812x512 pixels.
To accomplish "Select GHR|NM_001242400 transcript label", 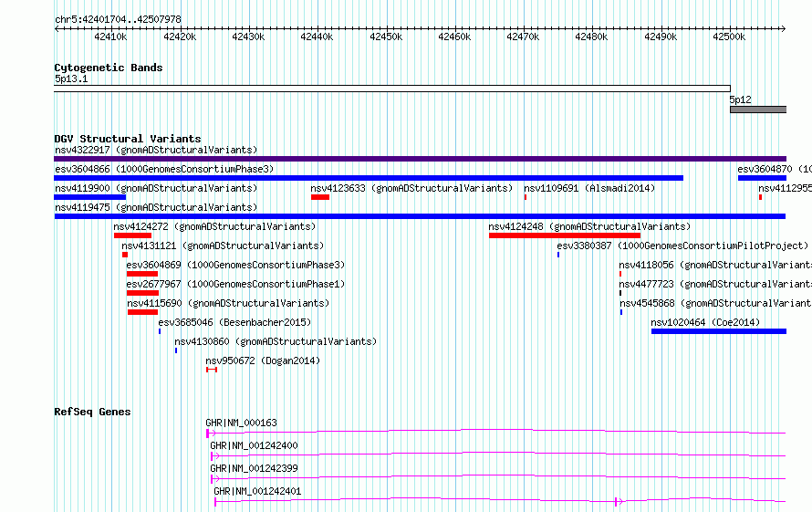I will pos(254,445).
